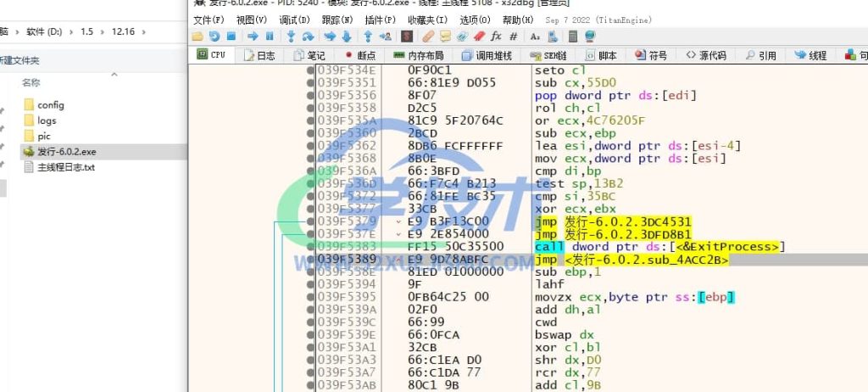Expand the 12.16 breadcrumb chevron
This screenshot has height=392, width=868.
(x=141, y=31)
